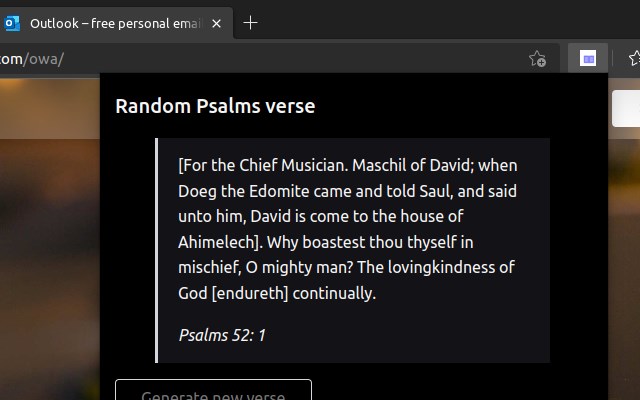
Task: Open a new browser tab
Action: (x=250, y=23)
